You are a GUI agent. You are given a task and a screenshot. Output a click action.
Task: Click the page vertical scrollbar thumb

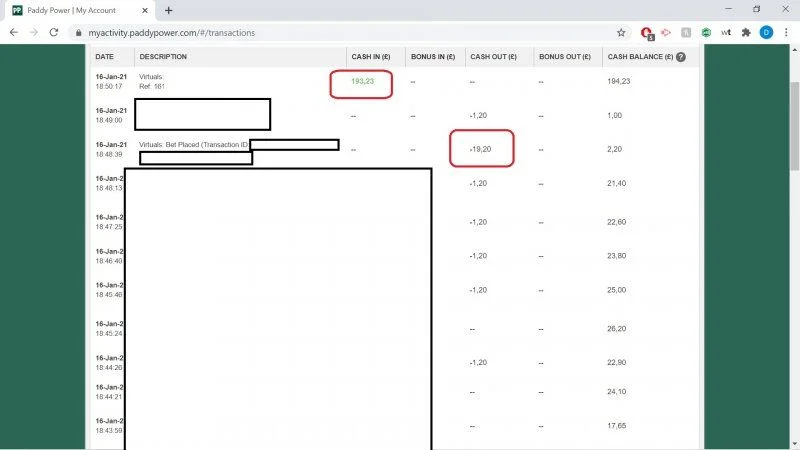coord(794,126)
